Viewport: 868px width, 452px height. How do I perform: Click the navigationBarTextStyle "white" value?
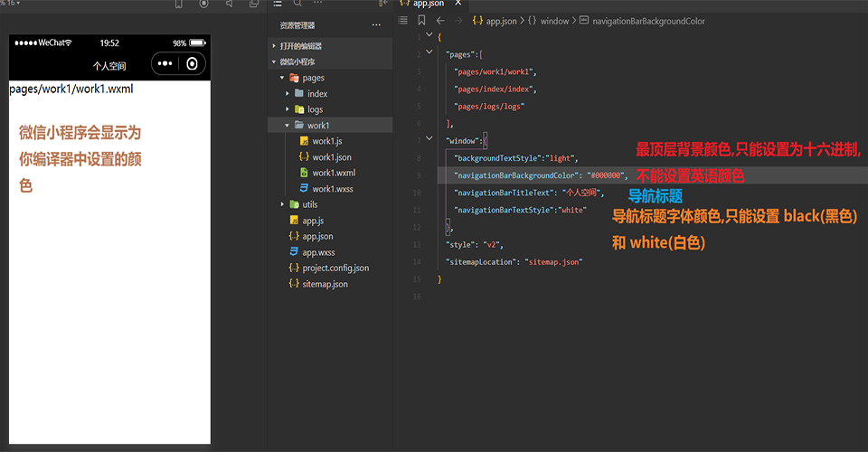(x=572, y=211)
